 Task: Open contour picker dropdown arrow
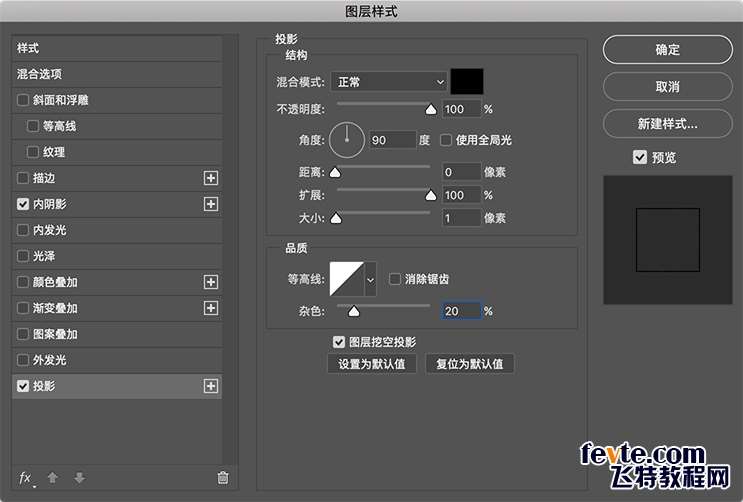[x=371, y=279]
